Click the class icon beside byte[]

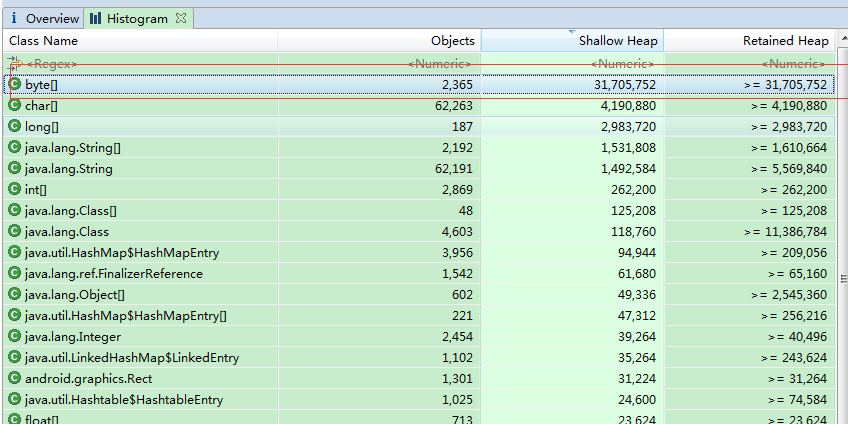(15, 84)
